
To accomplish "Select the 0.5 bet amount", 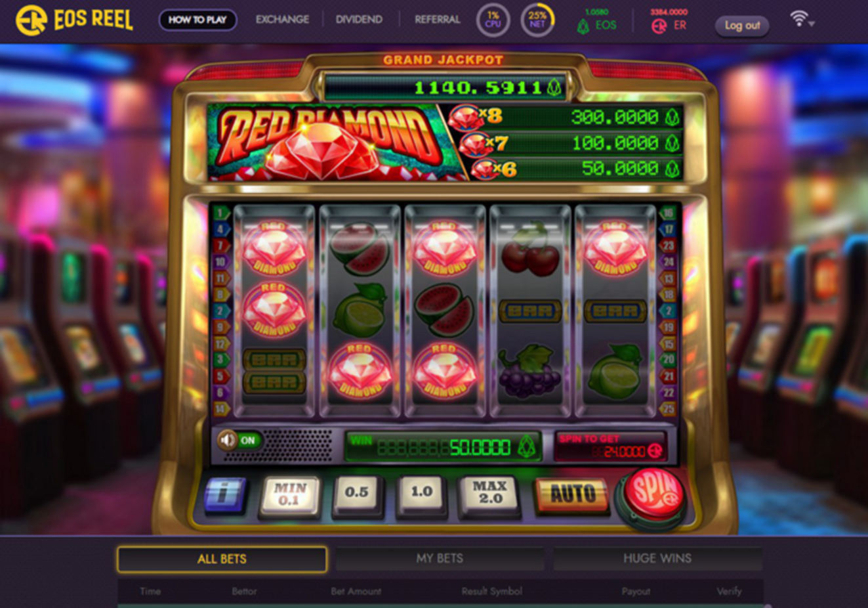I will 356,492.
